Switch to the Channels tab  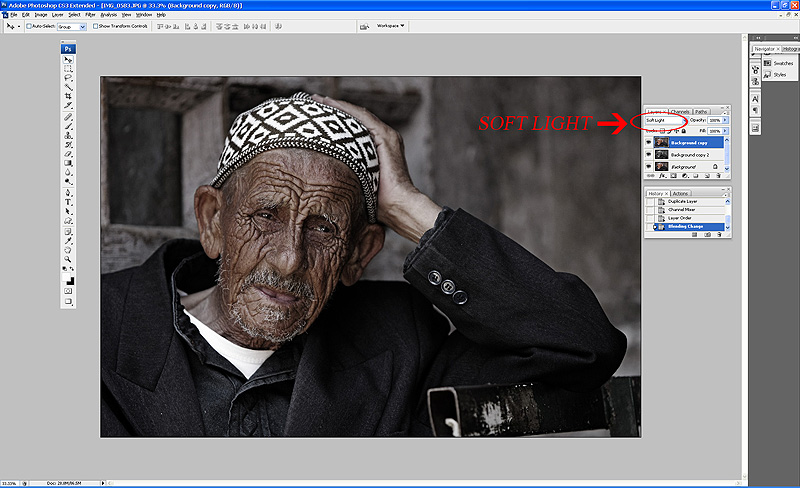(x=681, y=111)
